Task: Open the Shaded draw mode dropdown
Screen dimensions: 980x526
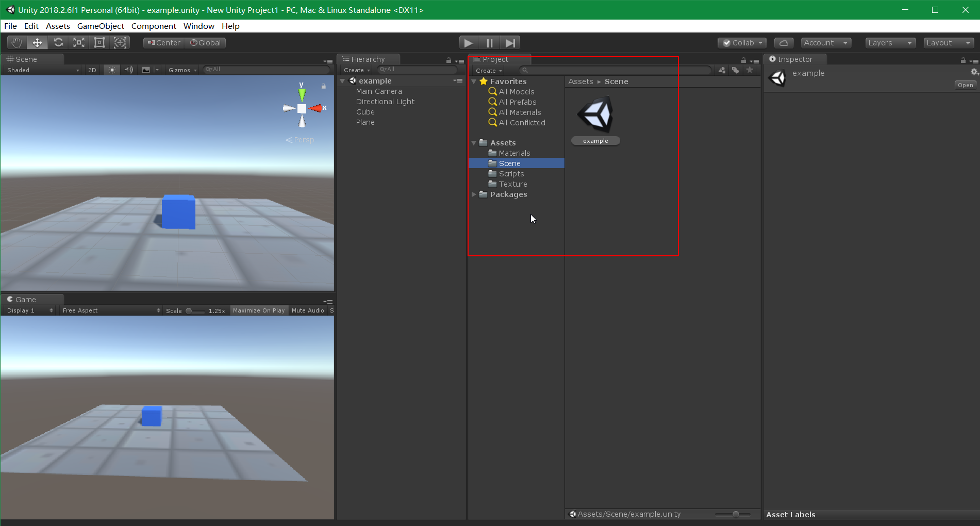Action: (41, 70)
